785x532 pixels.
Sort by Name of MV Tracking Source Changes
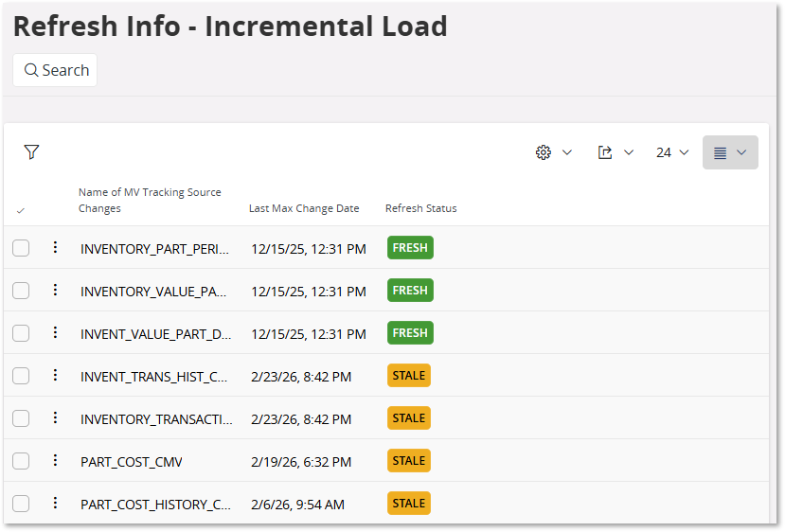150,200
